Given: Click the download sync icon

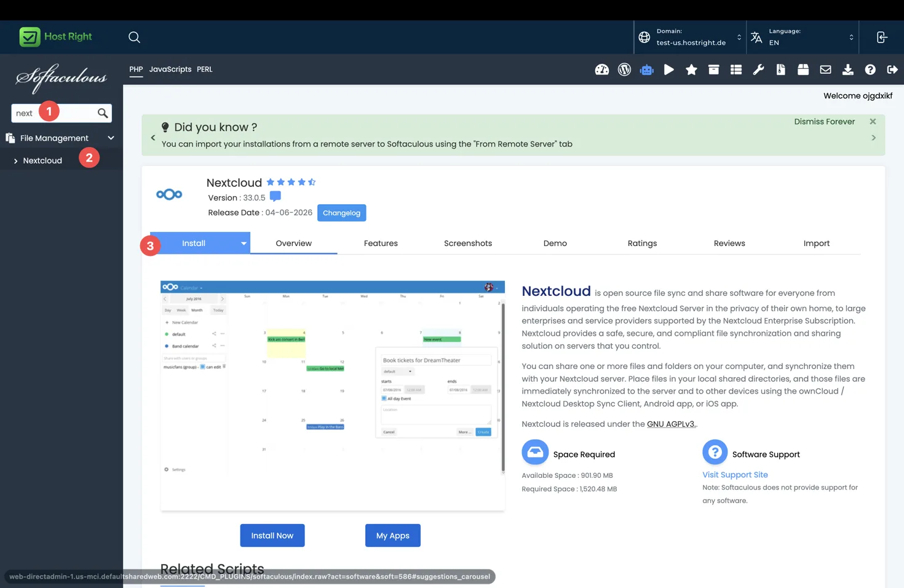Looking at the screenshot, I should point(847,70).
